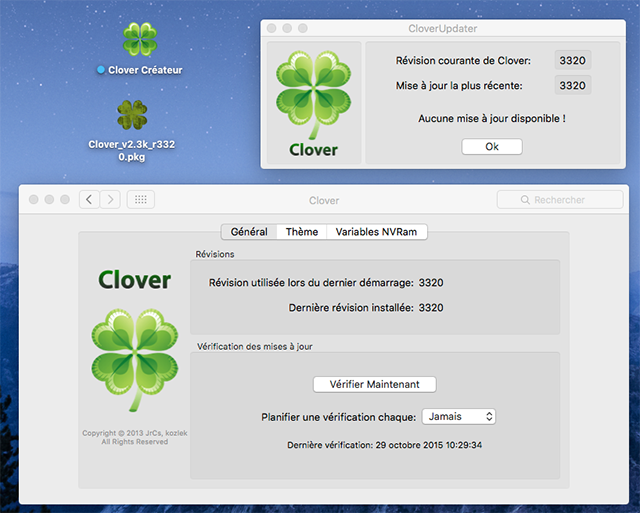Screen dimensions: 640x513
Task: Click the latest update value 3320 in CloverUpdater
Action: click(573, 85)
